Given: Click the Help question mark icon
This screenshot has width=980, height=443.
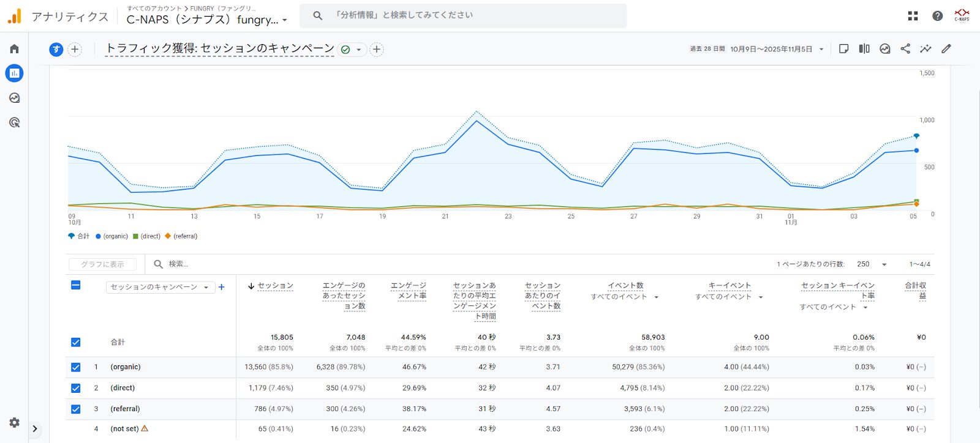Looking at the screenshot, I should [x=937, y=16].
